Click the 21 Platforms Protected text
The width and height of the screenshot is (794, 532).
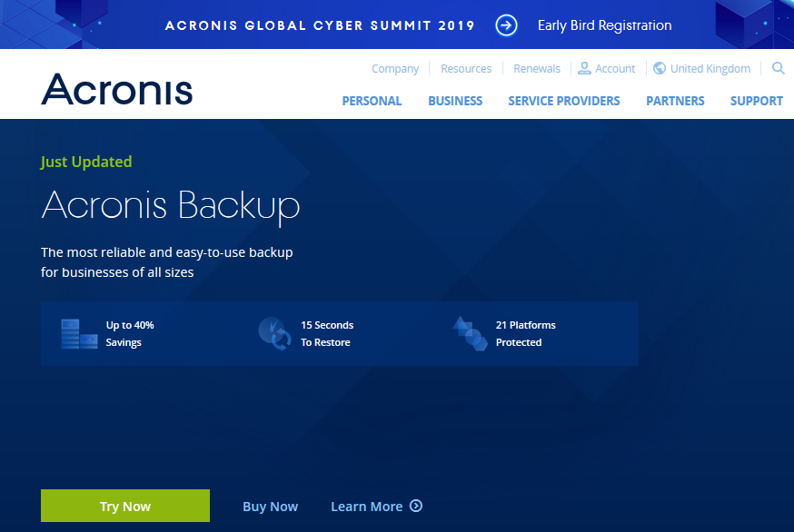click(526, 333)
